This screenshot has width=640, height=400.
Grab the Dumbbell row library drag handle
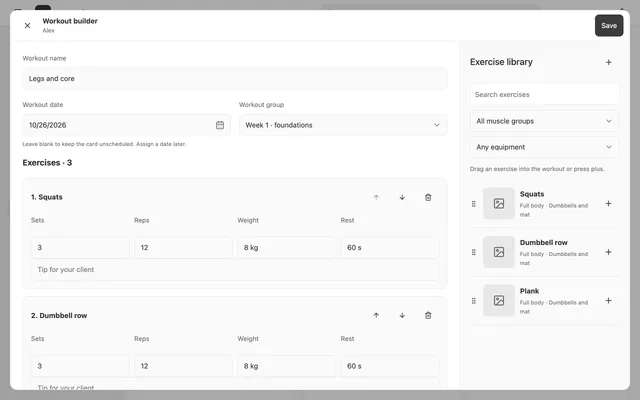[473, 252]
